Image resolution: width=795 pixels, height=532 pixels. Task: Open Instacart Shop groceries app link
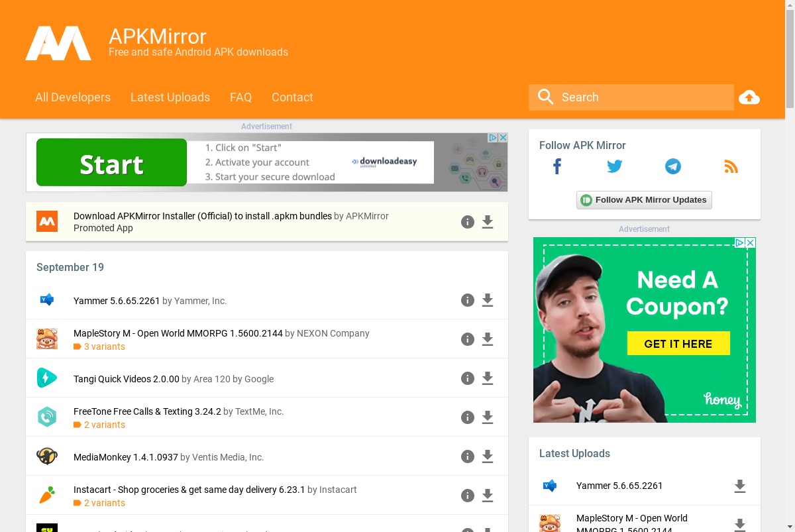pos(189,490)
